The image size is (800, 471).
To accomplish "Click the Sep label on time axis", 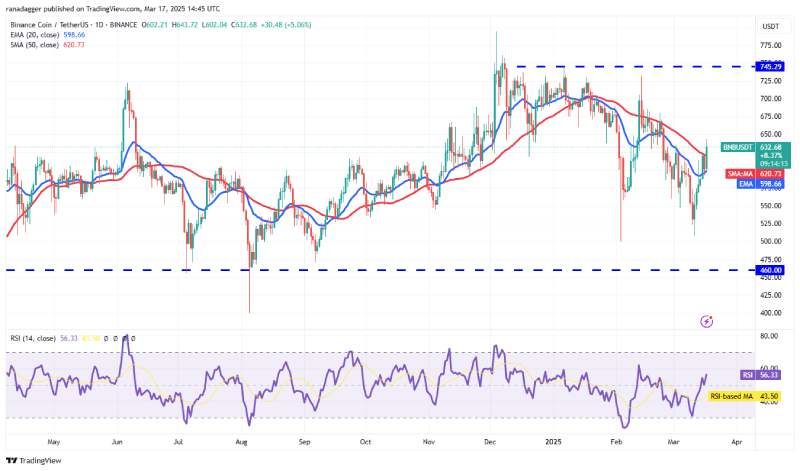I will [304, 442].
